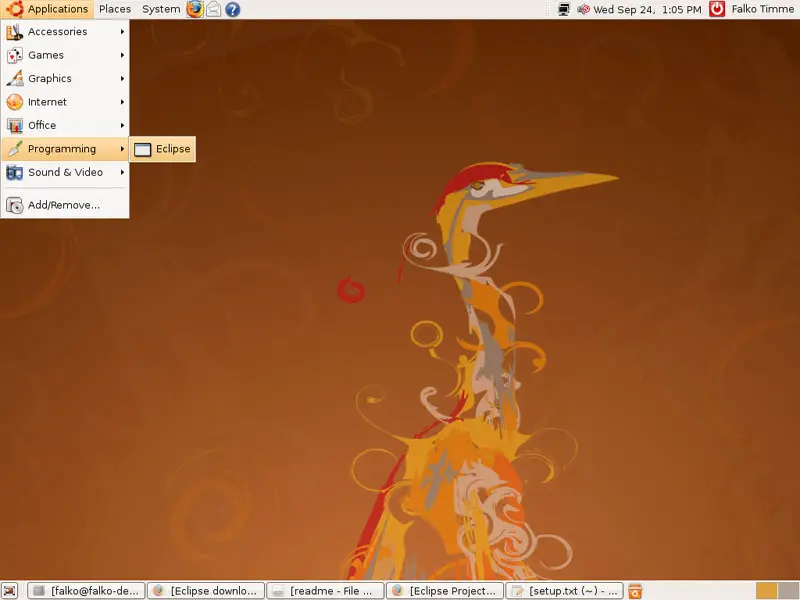Open the Games submenu
800x600 pixels.
tap(65, 55)
